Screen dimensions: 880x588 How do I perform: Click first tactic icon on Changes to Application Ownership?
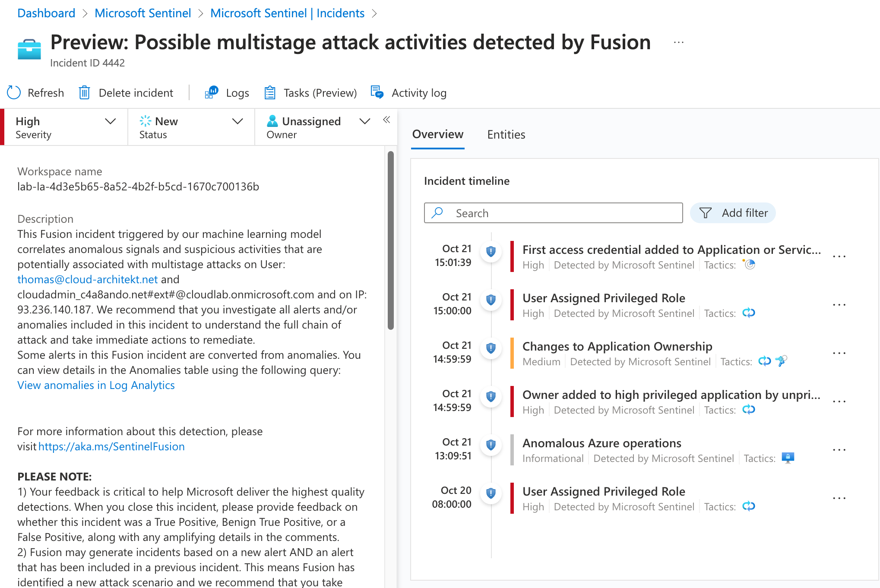click(765, 361)
